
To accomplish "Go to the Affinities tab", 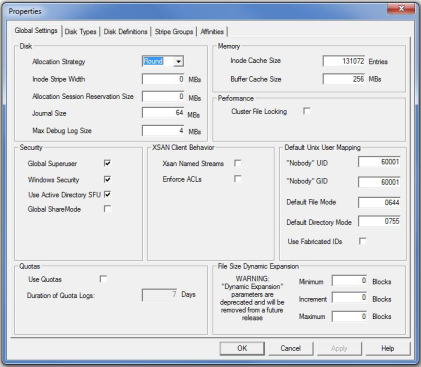I will pyautogui.click(x=212, y=32).
